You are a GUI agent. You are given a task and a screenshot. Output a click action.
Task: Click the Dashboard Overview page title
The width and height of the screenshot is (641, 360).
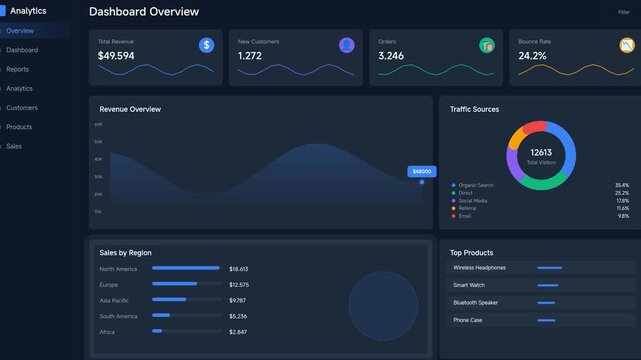pyautogui.click(x=144, y=11)
